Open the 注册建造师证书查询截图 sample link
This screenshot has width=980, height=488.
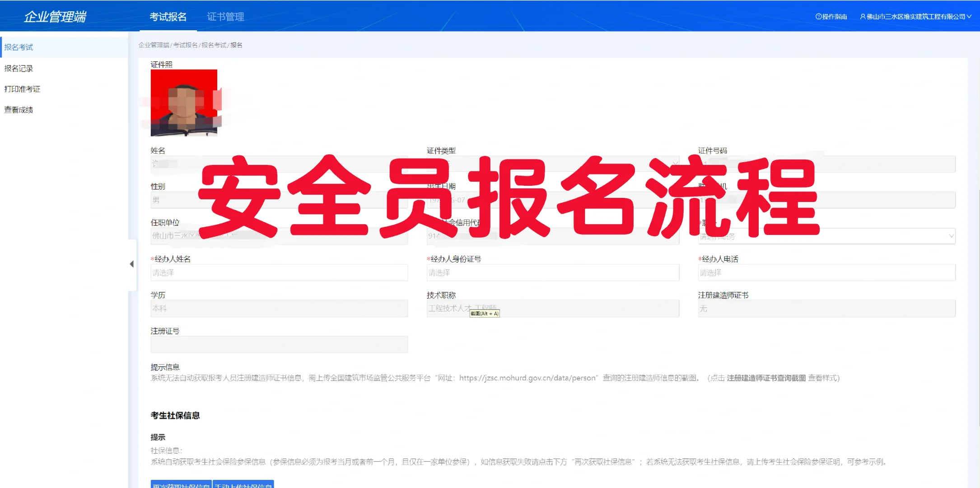pos(766,378)
